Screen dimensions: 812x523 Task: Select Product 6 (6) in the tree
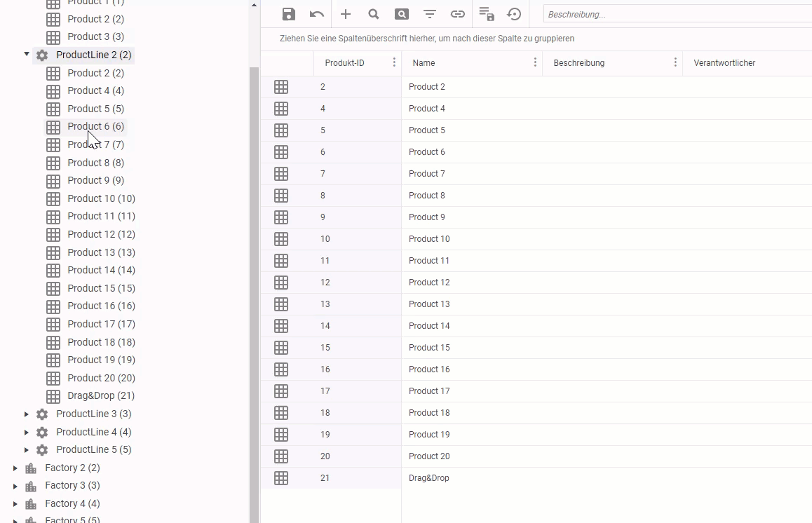coord(95,126)
